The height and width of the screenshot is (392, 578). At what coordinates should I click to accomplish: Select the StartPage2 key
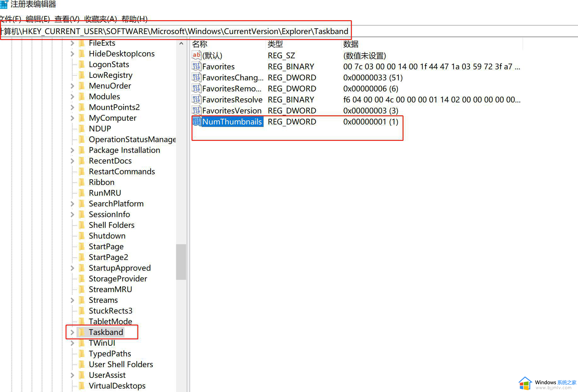click(x=108, y=257)
